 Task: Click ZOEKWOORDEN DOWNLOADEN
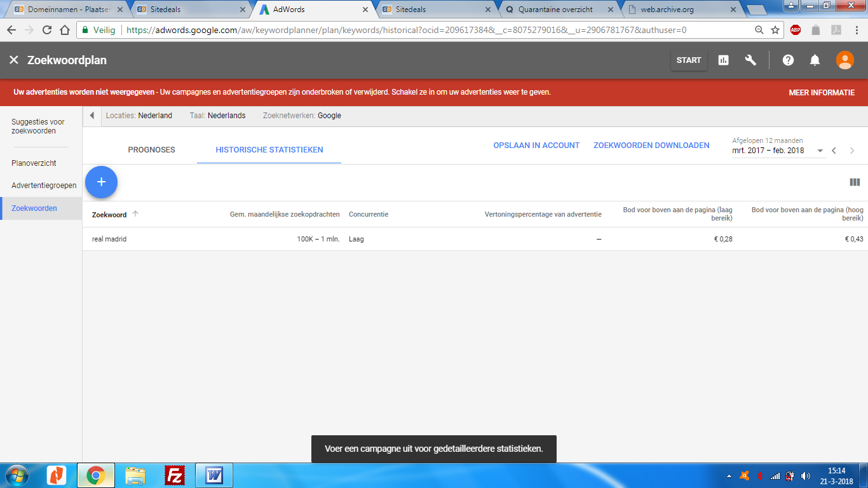(651, 146)
